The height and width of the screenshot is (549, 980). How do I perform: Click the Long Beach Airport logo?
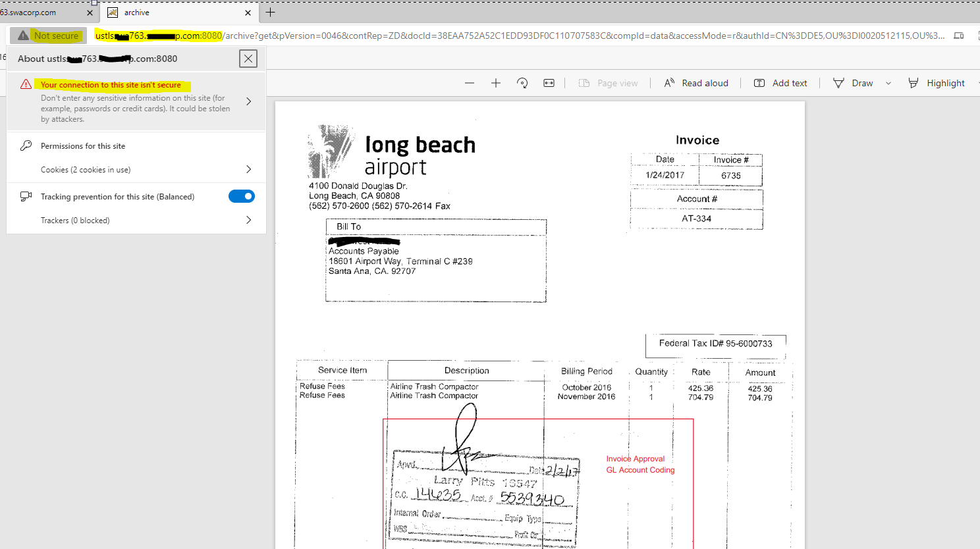point(391,152)
